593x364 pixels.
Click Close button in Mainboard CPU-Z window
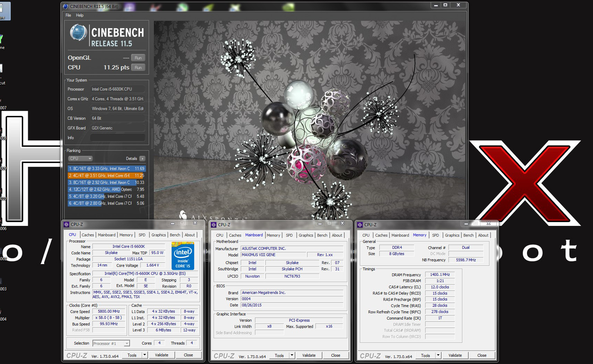tap(336, 355)
